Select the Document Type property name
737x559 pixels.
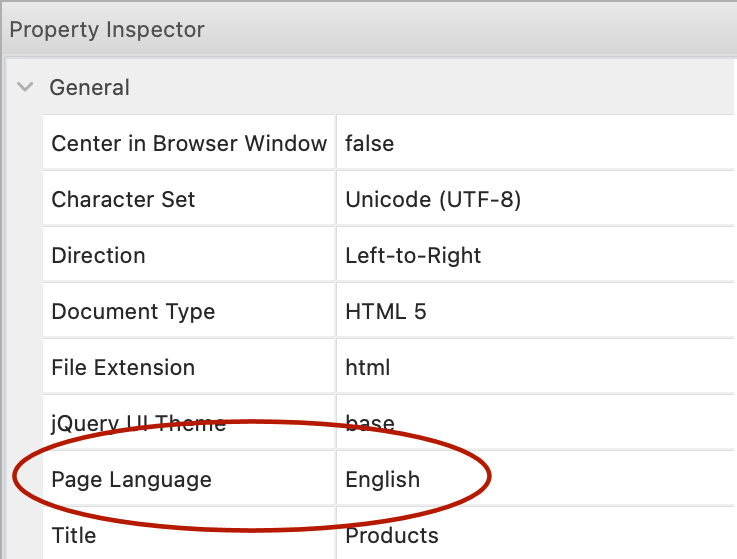click(x=133, y=311)
